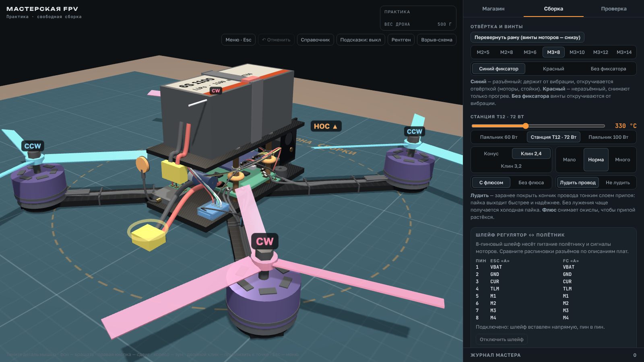
Task: Pick the M3×14 screw
Action: [x=624, y=52]
